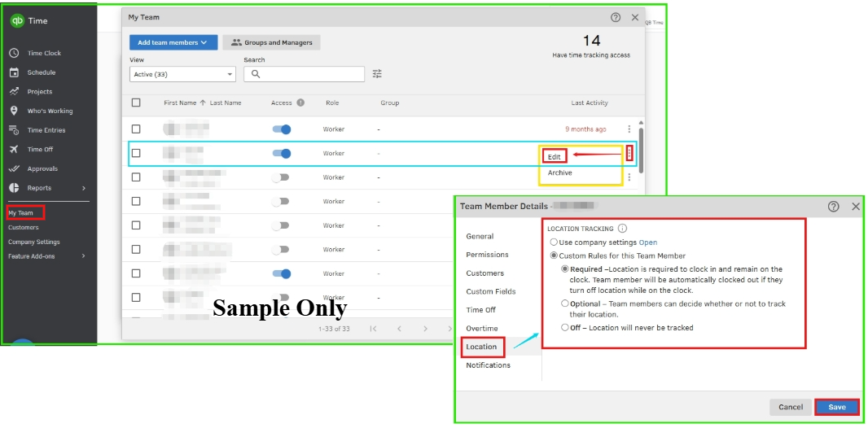Go to next page of team list
868x428 pixels.
(425, 329)
